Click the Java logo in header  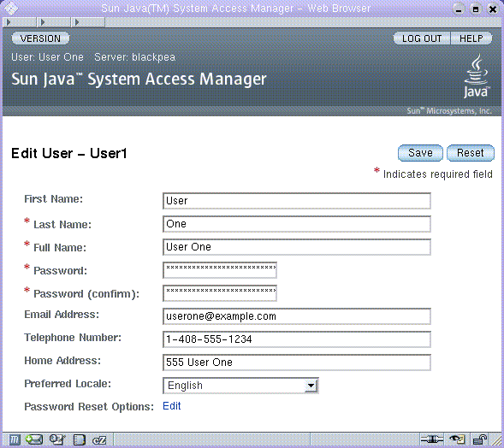[477, 76]
